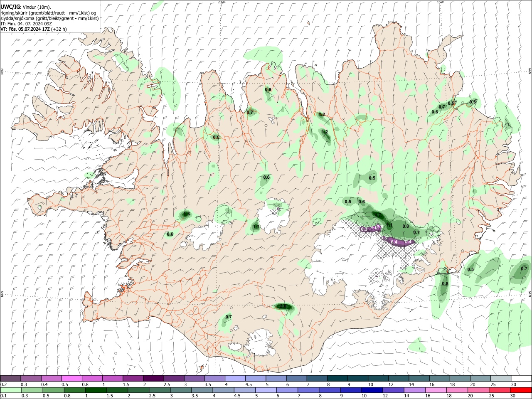Click the darkest purple swatch starting at 2, top row
Image resolution: width=532 pixels, height=399 pixels.
153,378
